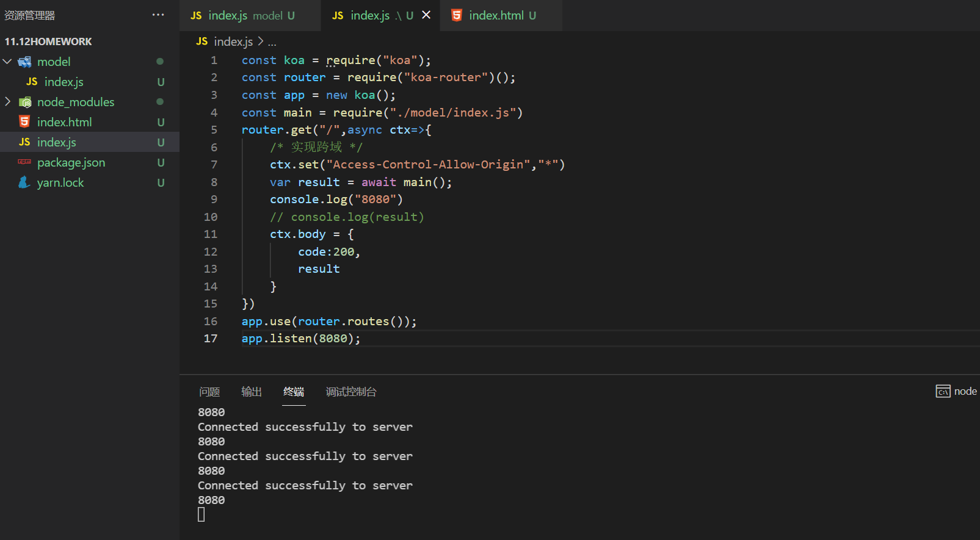
Task: Click the node_modules folder icon
Action: pos(25,102)
